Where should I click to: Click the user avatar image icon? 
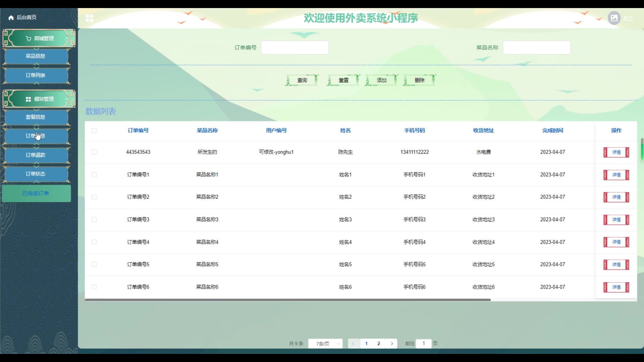tap(614, 18)
